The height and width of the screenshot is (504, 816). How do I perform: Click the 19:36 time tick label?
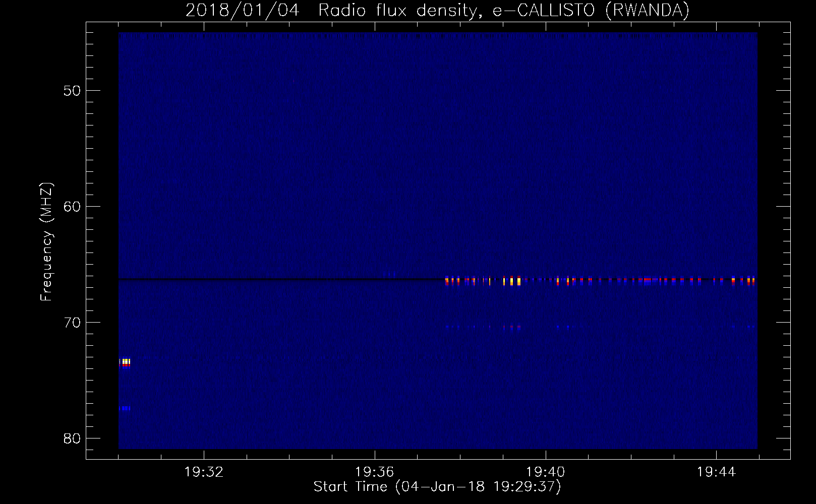[x=375, y=472]
